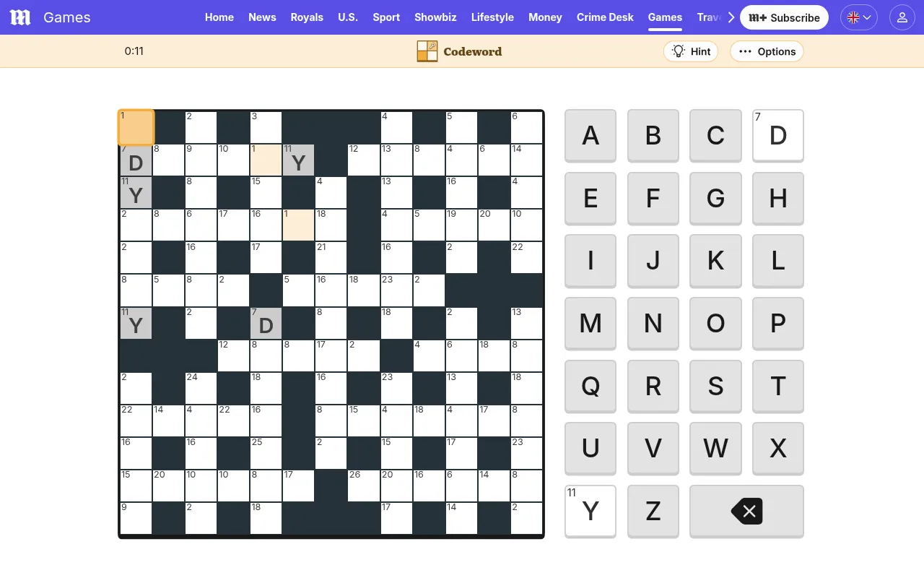Click the Codeword game logo icon
This screenshot has height=578, width=924.
[427, 51]
